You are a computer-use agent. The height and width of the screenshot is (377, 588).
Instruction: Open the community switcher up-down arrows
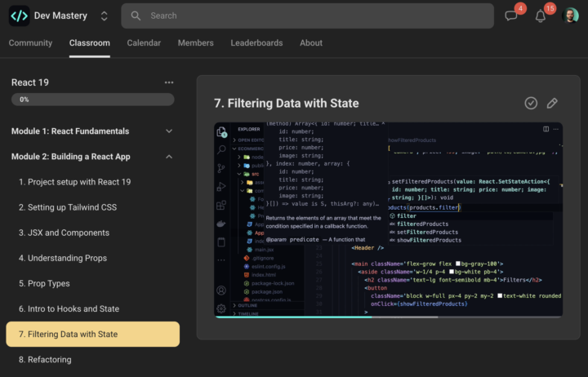(x=105, y=16)
